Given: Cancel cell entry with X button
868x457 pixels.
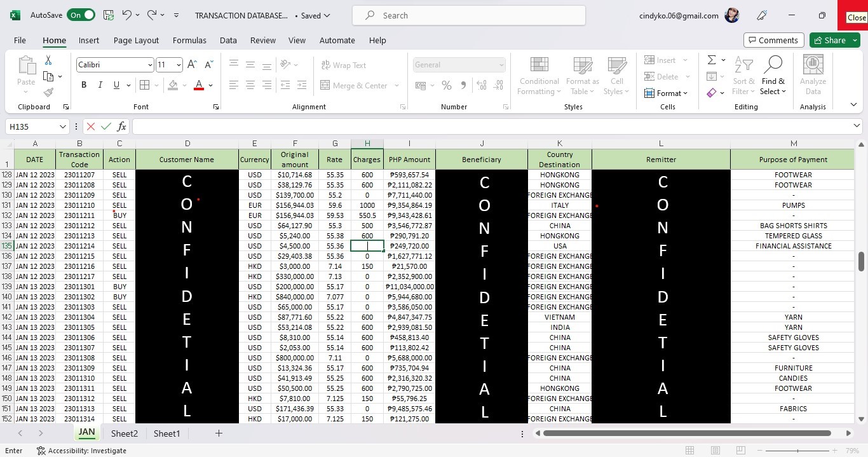Looking at the screenshot, I should (91, 126).
